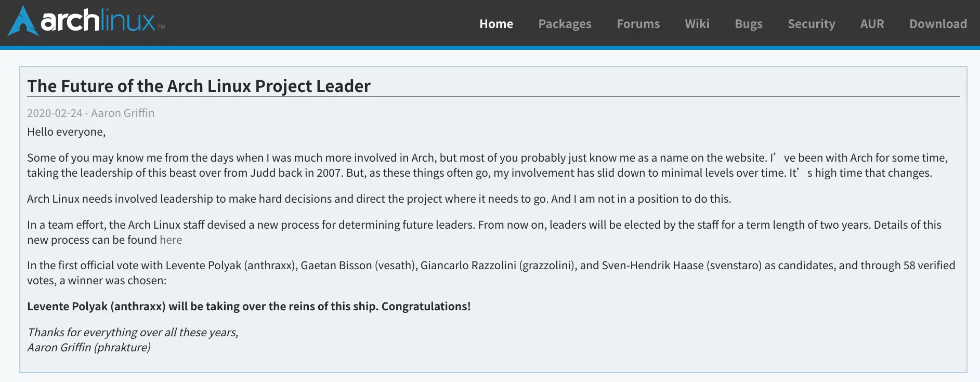Open the Home navigation item

pos(496,24)
